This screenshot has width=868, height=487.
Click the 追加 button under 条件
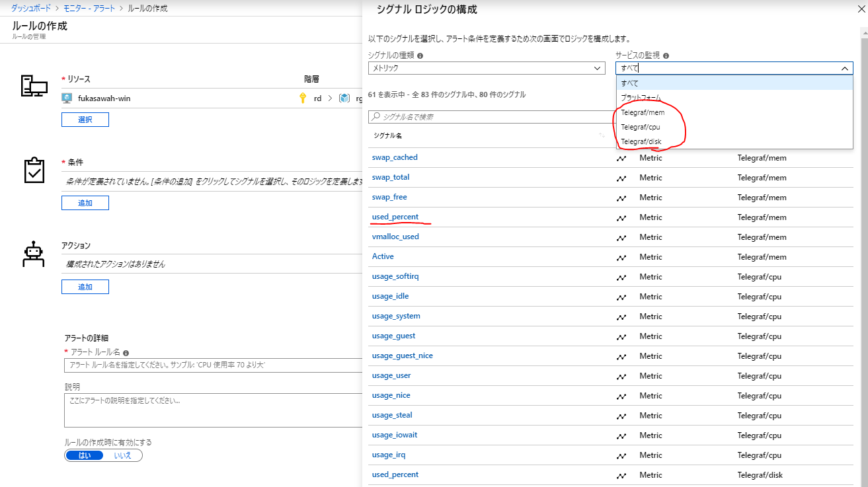85,203
